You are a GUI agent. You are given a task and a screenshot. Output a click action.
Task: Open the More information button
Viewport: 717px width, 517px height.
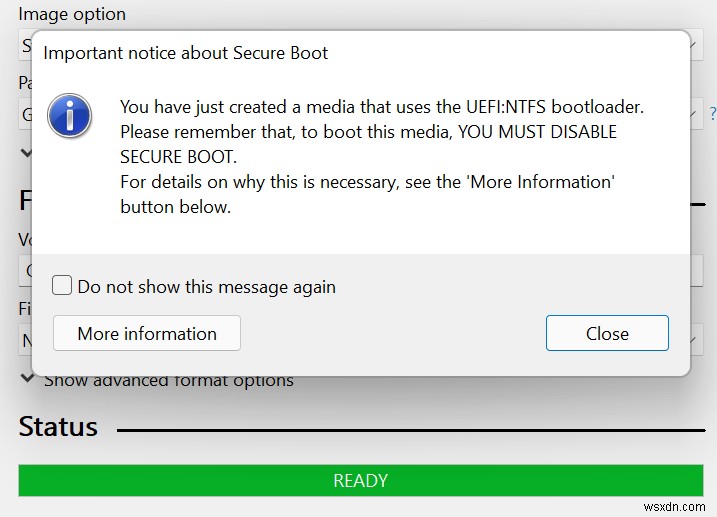point(146,334)
